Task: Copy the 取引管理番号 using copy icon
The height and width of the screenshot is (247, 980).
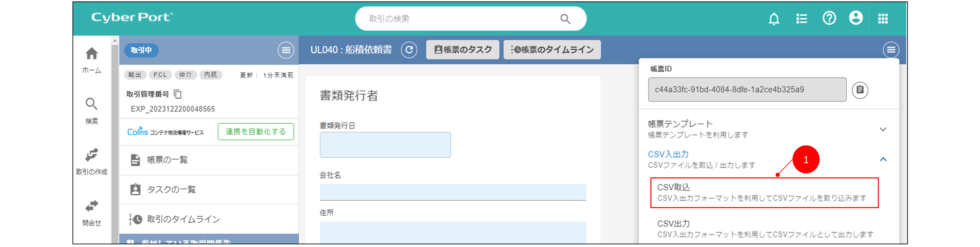Action: pyautogui.click(x=178, y=94)
